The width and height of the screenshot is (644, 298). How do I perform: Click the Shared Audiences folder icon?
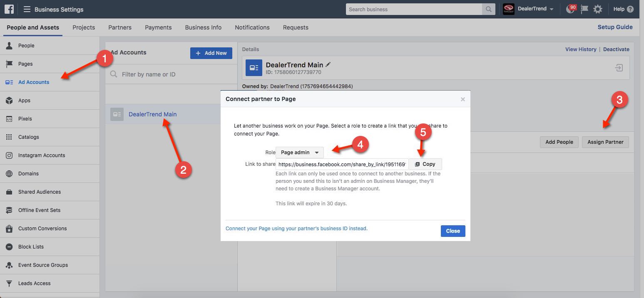point(9,192)
